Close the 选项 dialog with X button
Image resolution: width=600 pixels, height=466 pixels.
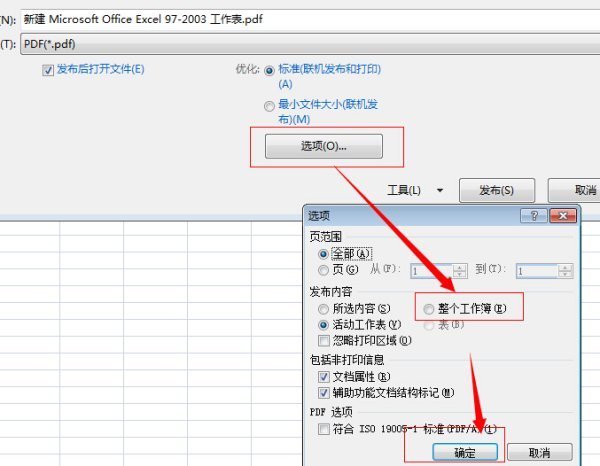pyautogui.click(x=564, y=216)
